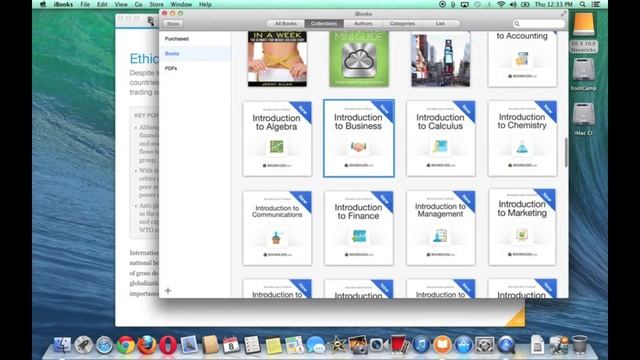
Task: Open the iBooks application menu
Action: [x=63, y=4]
